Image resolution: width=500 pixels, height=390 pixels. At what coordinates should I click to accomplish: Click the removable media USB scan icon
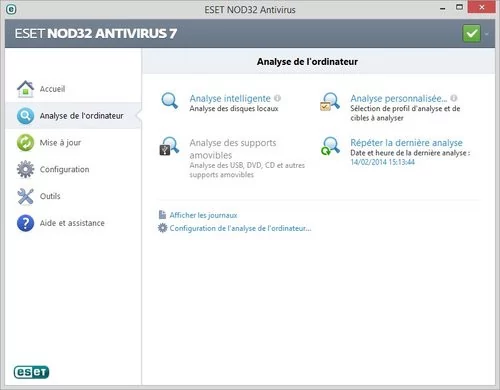click(x=169, y=146)
